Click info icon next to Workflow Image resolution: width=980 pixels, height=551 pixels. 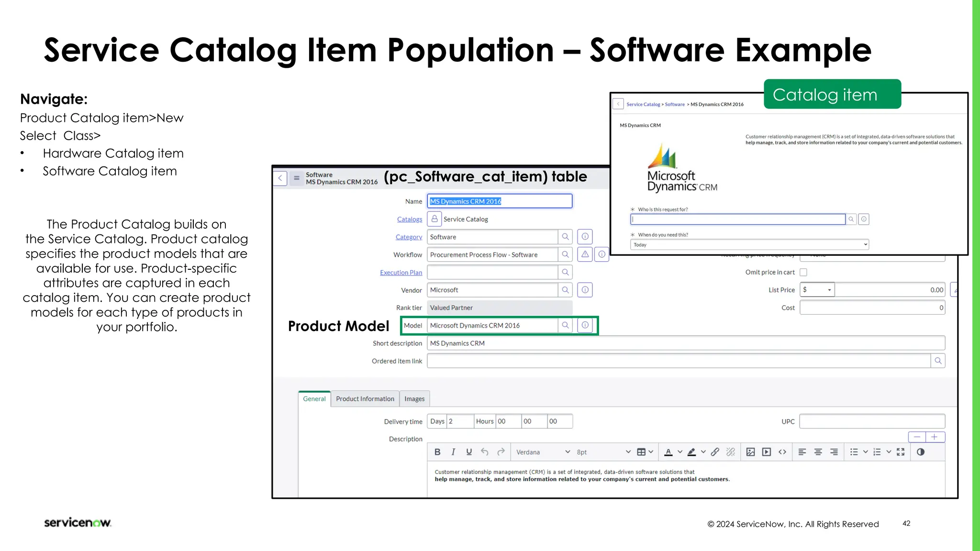602,254
